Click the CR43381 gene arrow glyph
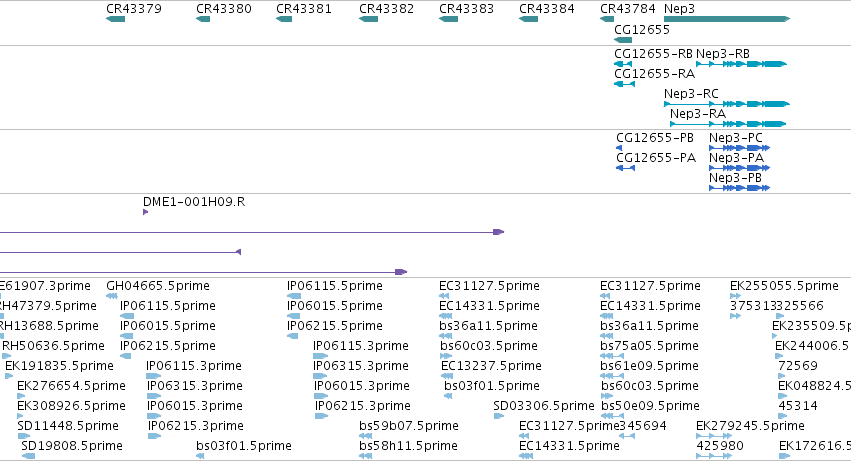The width and height of the screenshot is (851, 461). point(284,19)
